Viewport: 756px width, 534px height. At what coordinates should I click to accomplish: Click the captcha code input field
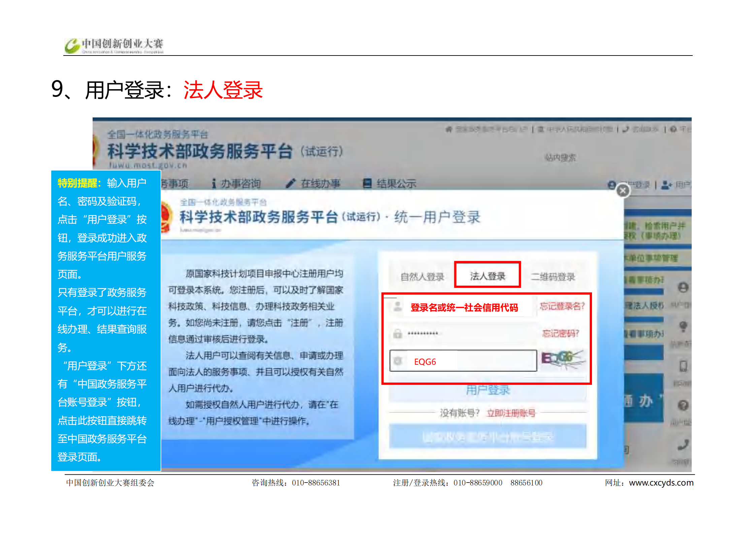click(463, 361)
